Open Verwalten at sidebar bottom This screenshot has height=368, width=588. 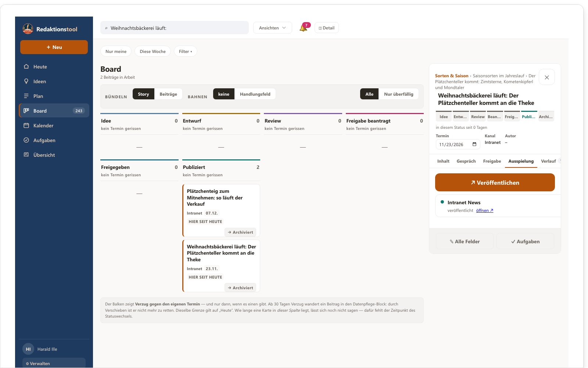pos(54,363)
